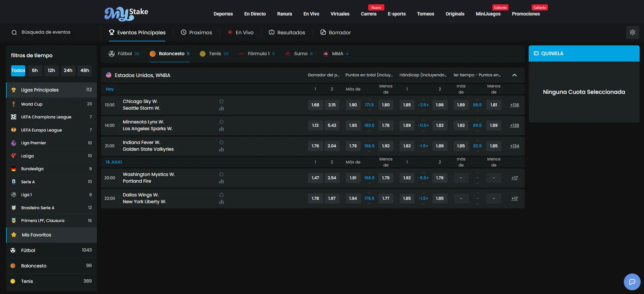The image size is (644, 294).
Task: Expand Fútbol sport in sidebar
Action: 51,250
